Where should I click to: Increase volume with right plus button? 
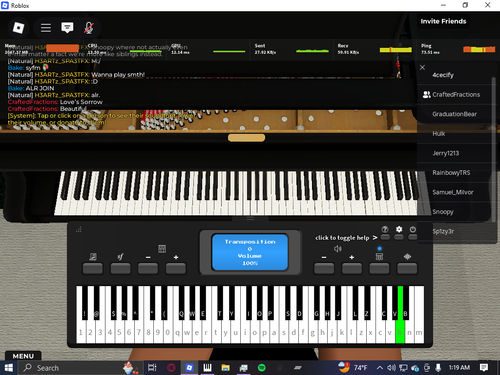coord(352,268)
